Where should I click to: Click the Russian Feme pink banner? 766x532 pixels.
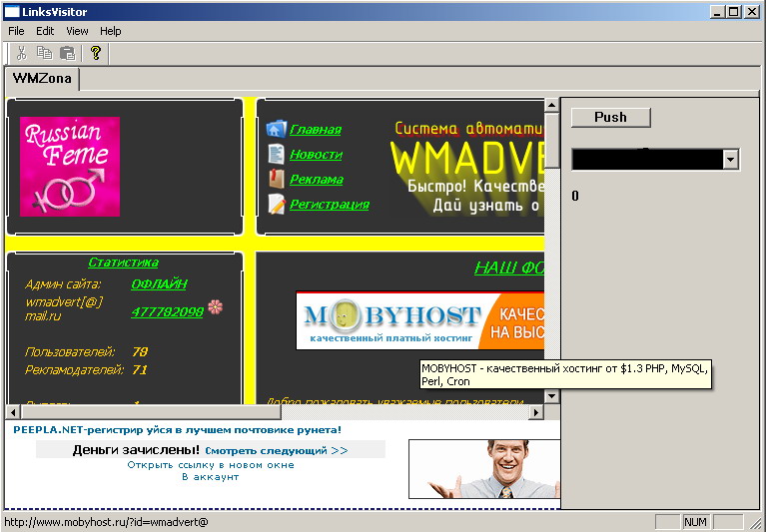70,167
